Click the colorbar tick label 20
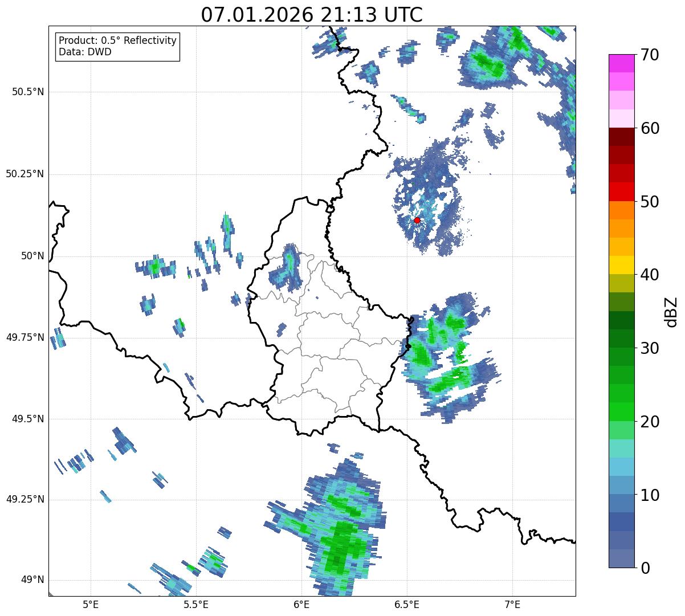The height and width of the screenshot is (616, 685). coord(650,422)
